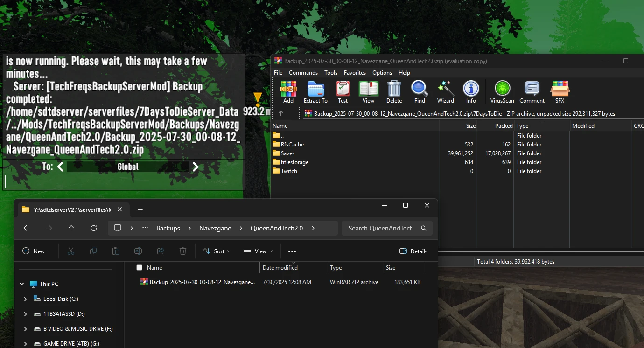This screenshot has height=348, width=644.
Task: Click the Up arrow in File Explorer
Action: coord(71,228)
